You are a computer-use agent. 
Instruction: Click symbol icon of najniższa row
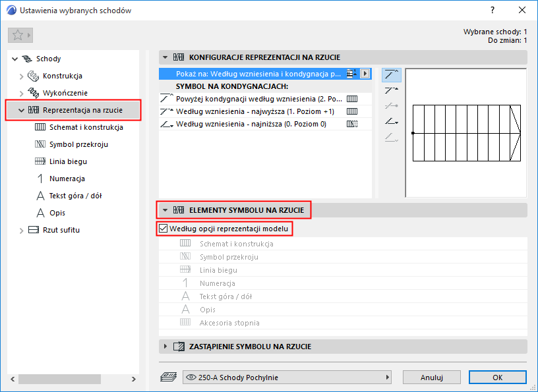pos(352,124)
